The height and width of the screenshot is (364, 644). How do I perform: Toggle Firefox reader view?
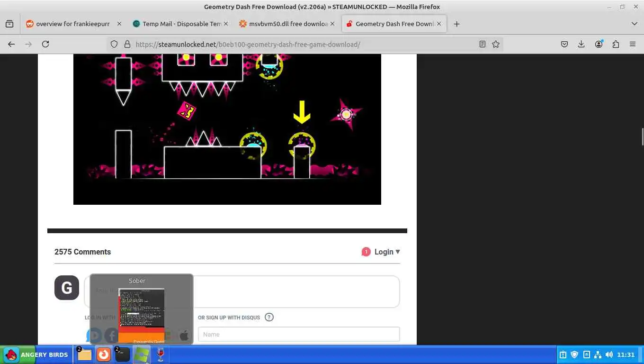click(x=482, y=44)
